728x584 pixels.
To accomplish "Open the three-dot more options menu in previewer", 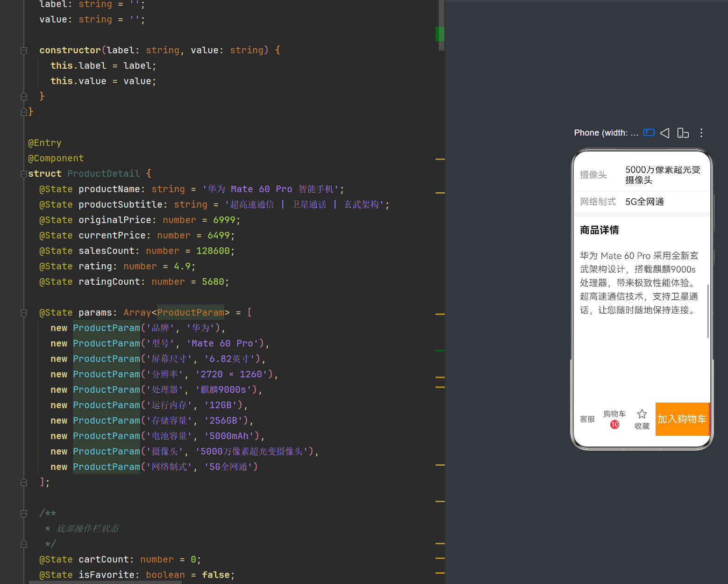I will [x=701, y=133].
